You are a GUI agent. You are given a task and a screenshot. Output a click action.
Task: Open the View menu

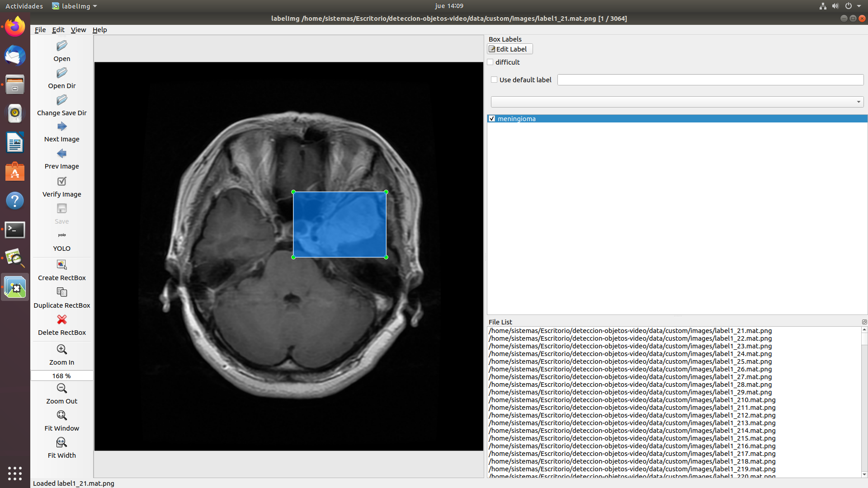(78, 30)
